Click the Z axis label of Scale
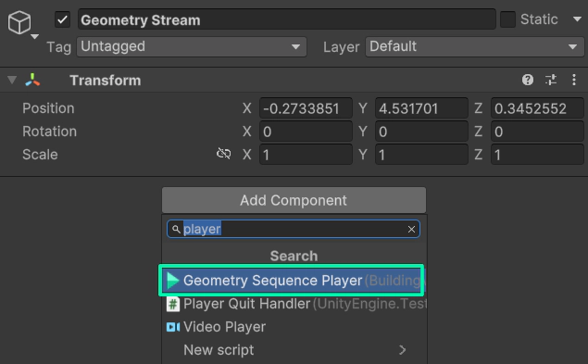 [x=478, y=155]
